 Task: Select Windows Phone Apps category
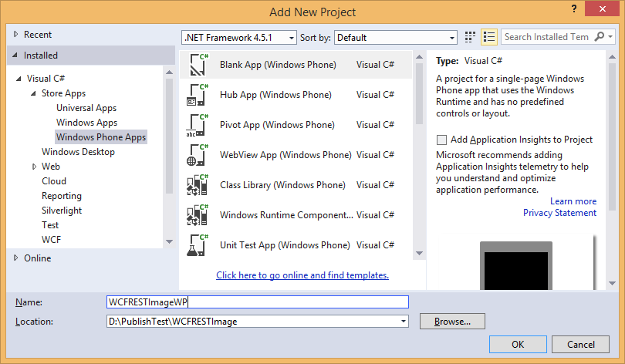click(101, 137)
